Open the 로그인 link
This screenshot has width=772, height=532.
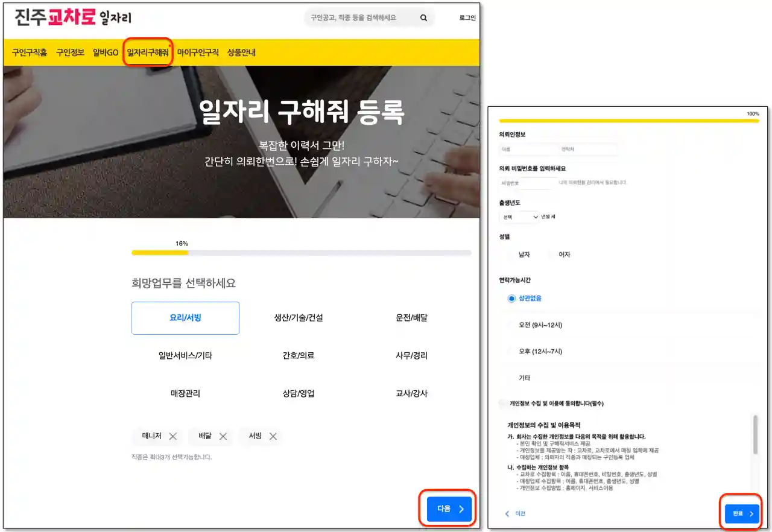click(x=467, y=17)
